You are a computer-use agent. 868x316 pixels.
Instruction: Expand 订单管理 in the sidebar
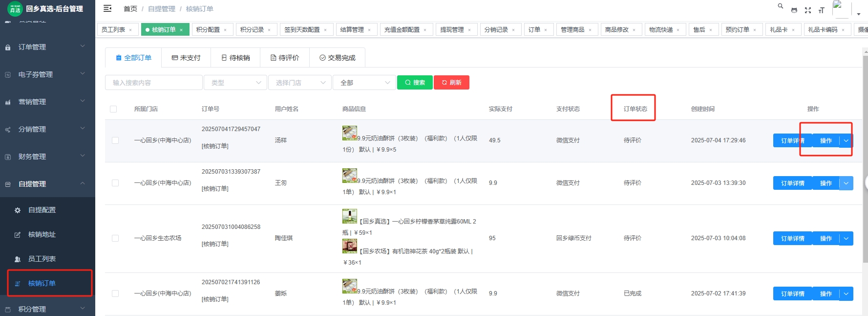pyautogui.click(x=47, y=47)
